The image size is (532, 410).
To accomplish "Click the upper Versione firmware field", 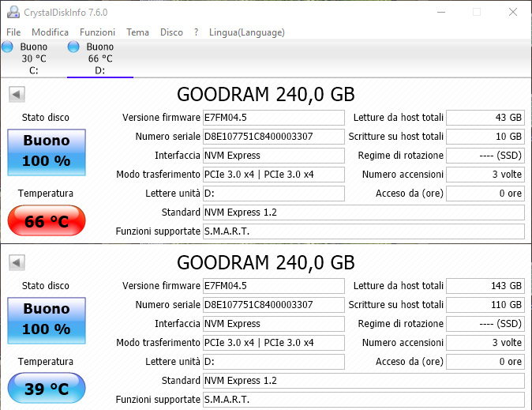I will pos(273,118).
